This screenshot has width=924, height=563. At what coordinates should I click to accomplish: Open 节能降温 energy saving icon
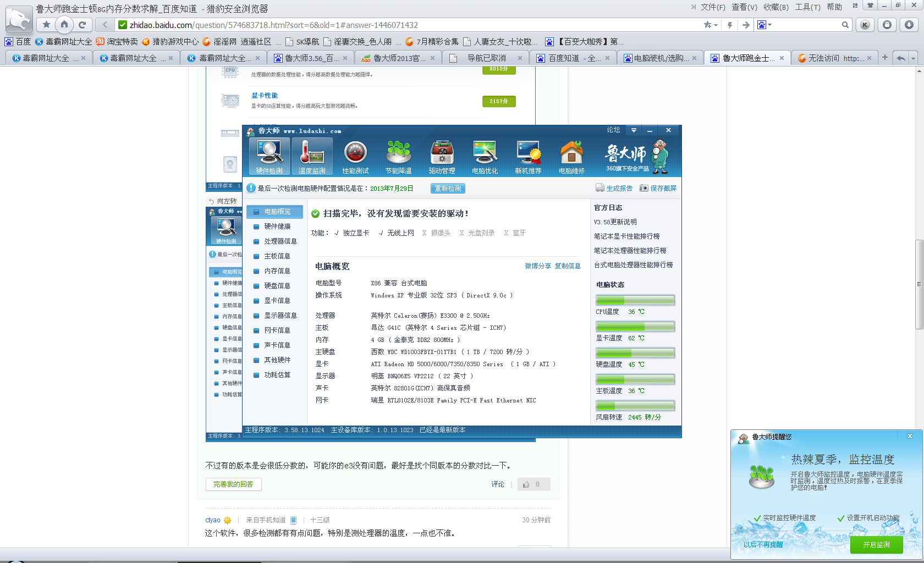(399, 157)
